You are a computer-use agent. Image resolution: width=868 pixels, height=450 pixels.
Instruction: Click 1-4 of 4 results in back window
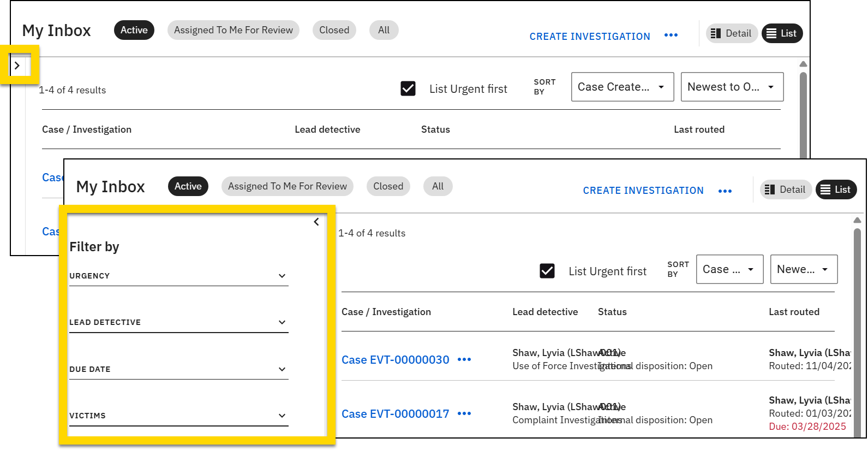pyautogui.click(x=72, y=90)
